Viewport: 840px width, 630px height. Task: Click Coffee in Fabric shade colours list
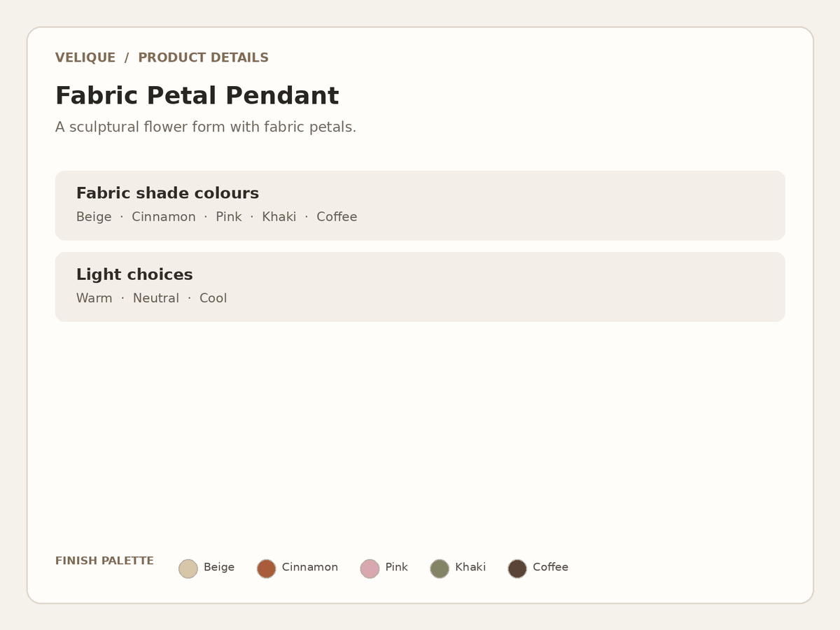tap(337, 217)
